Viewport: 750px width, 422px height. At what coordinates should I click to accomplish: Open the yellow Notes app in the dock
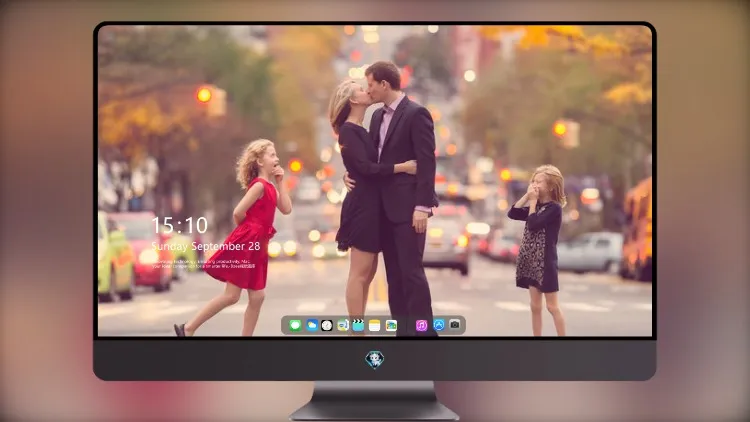point(375,325)
